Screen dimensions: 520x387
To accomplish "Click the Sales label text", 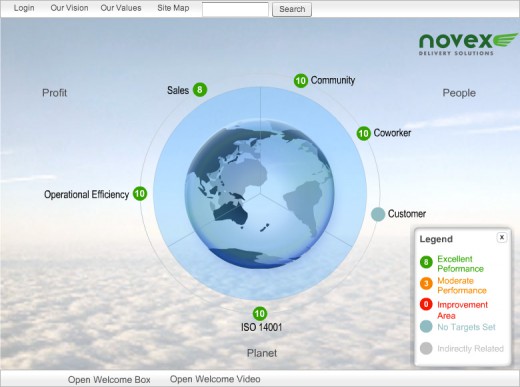I will (x=178, y=90).
